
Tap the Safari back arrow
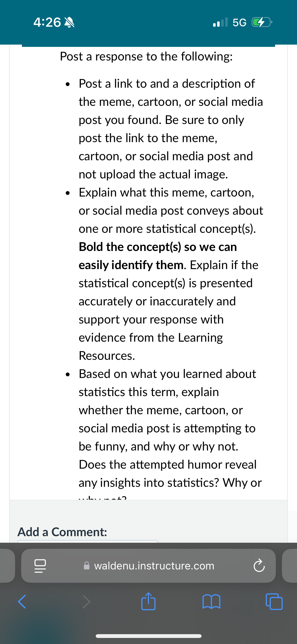[22, 602]
